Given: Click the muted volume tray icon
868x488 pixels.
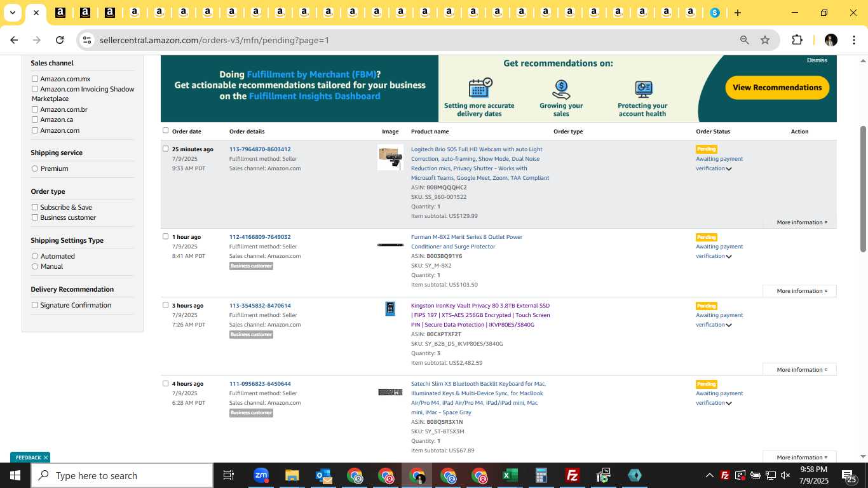Looking at the screenshot, I should tap(785, 475).
